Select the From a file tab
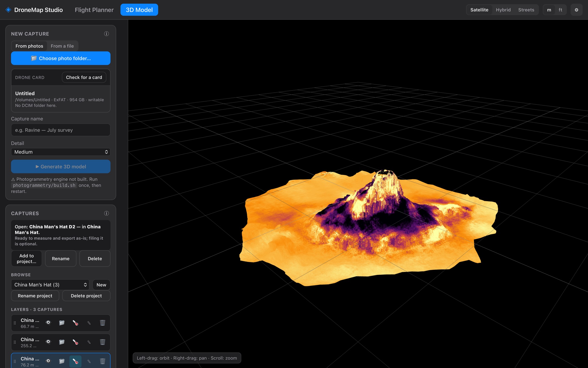The width and height of the screenshot is (588, 368). click(x=62, y=46)
